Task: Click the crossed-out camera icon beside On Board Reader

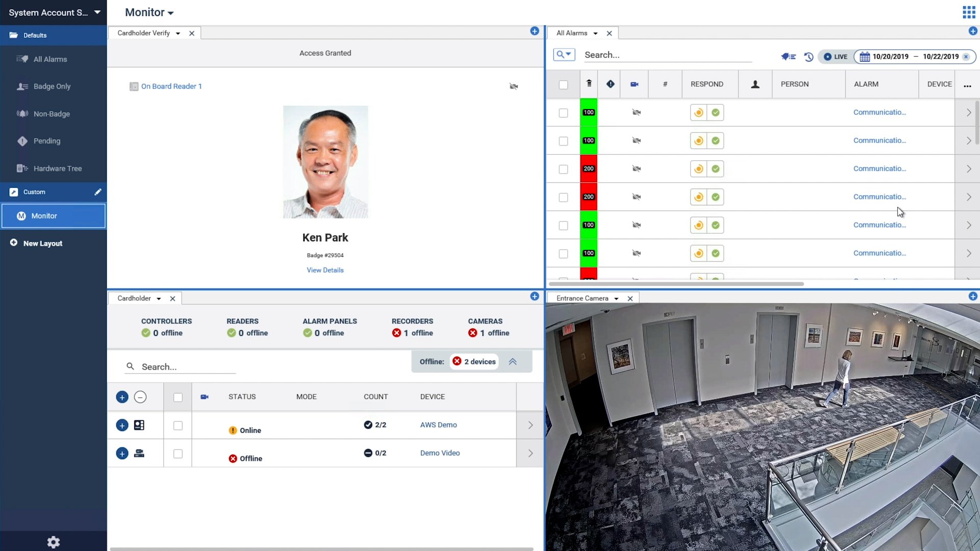Action: click(513, 86)
